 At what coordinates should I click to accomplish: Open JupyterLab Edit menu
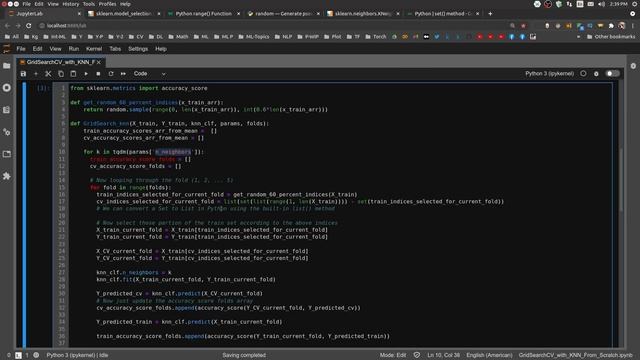[x=38, y=49]
